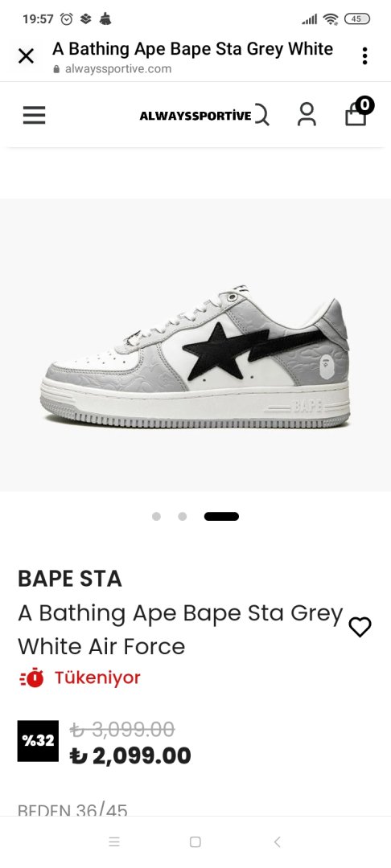
Task: Open the hamburger navigation menu
Action: pyautogui.click(x=35, y=115)
